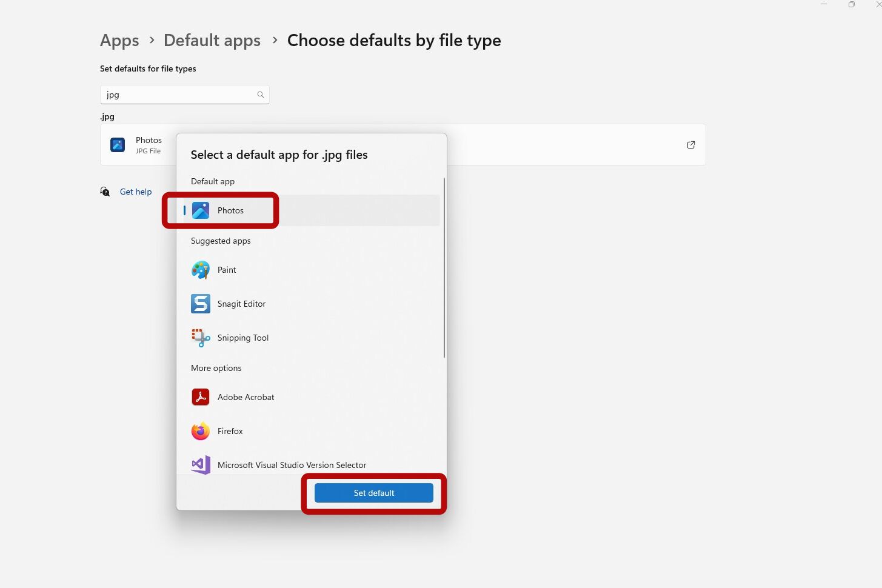Restore down the Settings window

click(852, 4)
